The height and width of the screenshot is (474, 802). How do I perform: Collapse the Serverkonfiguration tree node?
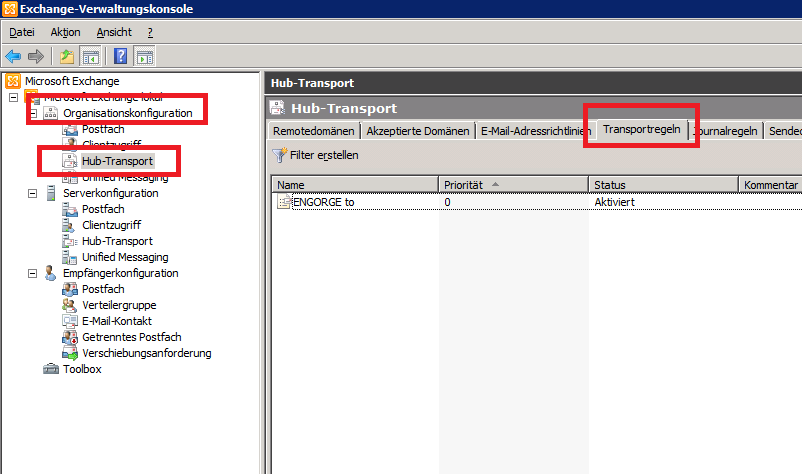pos(32,193)
